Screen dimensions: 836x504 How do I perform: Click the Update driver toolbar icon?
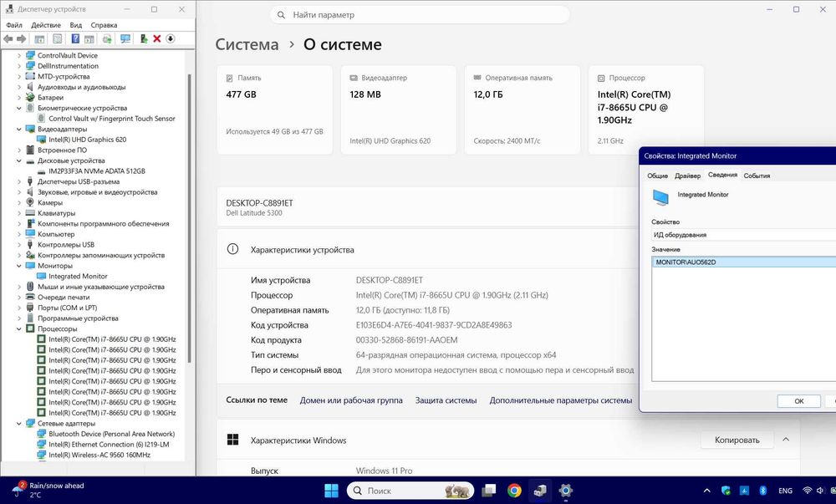[x=107, y=39]
